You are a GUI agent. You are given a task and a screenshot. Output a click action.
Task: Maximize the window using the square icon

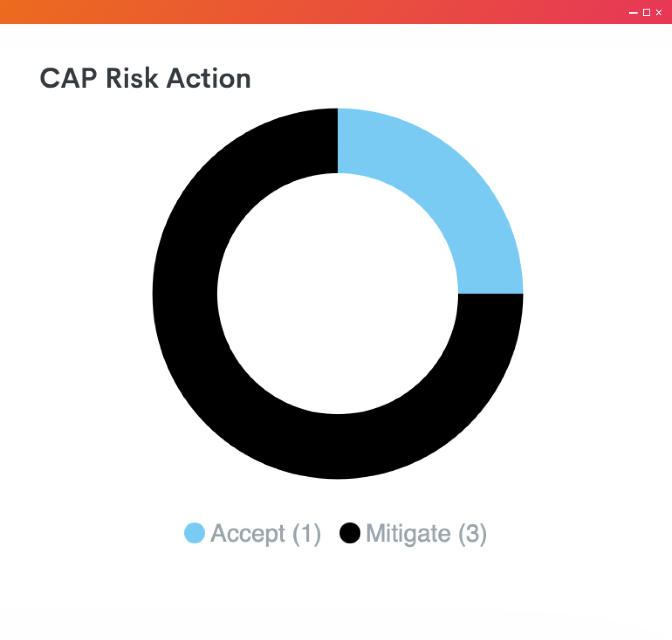pyautogui.click(x=646, y=12)
